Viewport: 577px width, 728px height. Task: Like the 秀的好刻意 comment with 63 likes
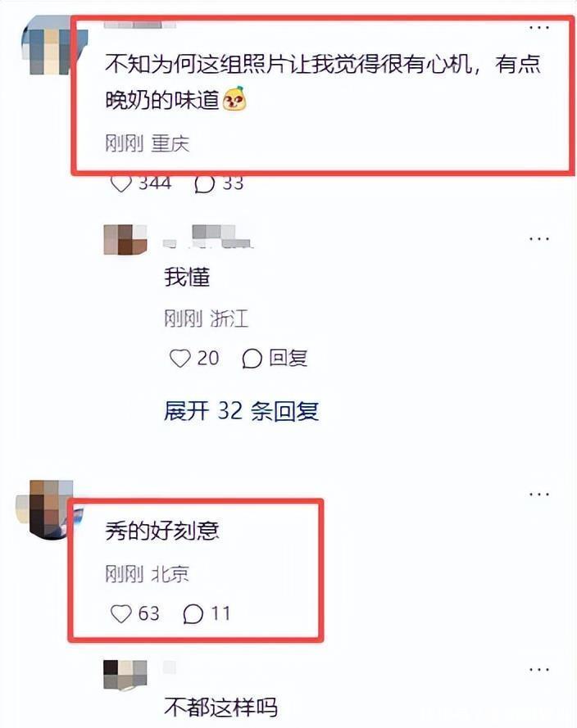(x=121, y=614)
